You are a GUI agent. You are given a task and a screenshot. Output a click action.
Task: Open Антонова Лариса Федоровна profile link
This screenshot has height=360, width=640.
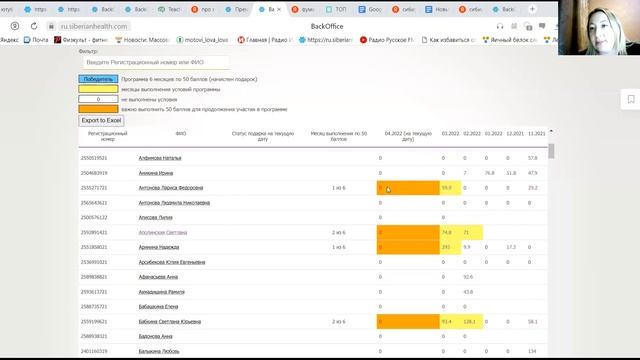click(x=171, y=188)
